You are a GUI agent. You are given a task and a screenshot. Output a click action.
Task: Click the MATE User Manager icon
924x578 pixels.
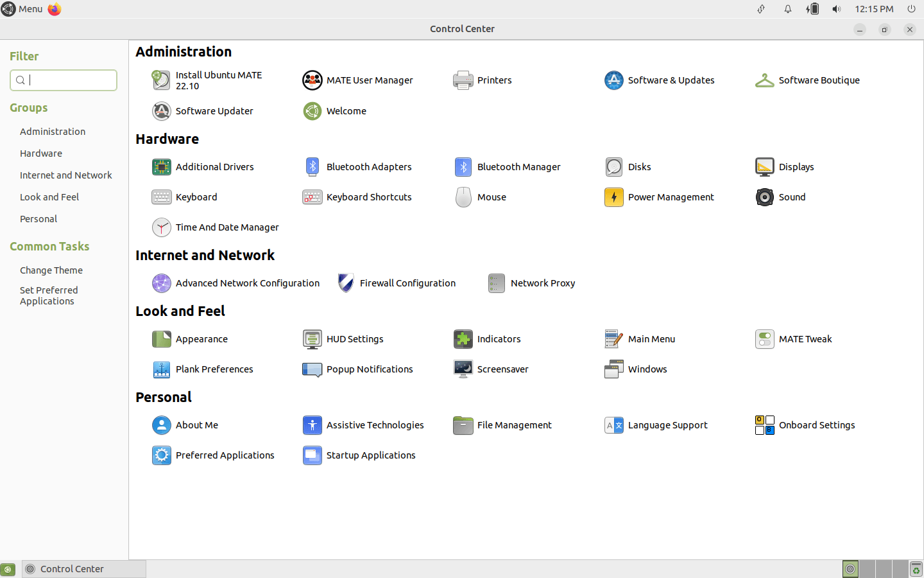pyautogui.click(x=312, y=80)
